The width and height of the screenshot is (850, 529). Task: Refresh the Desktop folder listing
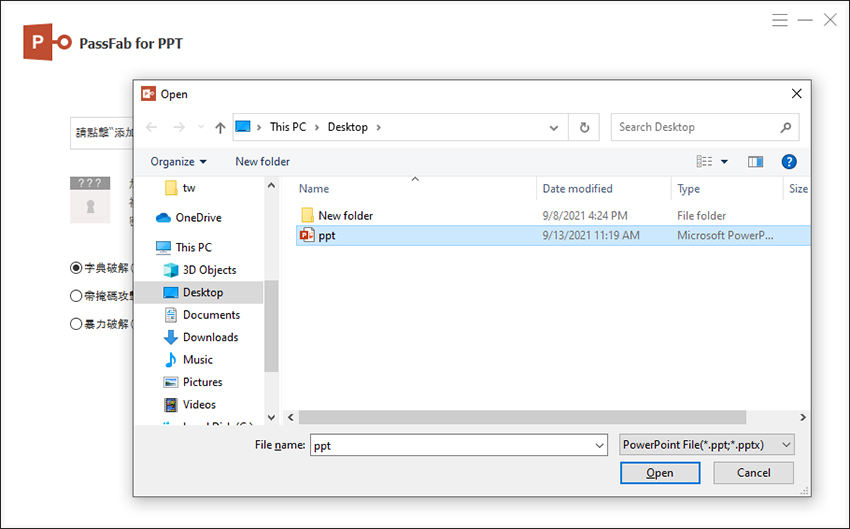584,127
